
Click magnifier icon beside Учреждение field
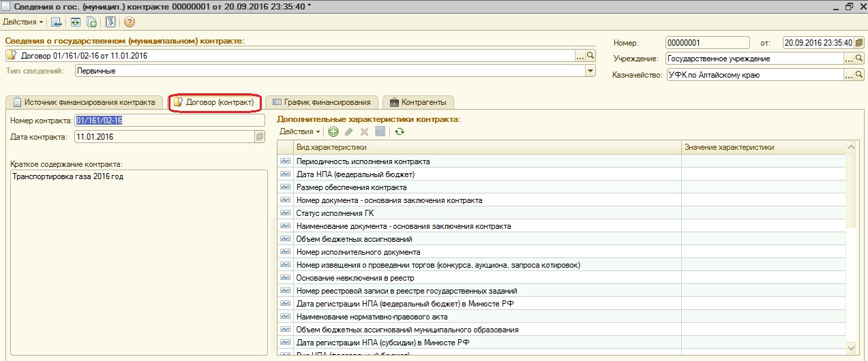[x=859, y=59]
